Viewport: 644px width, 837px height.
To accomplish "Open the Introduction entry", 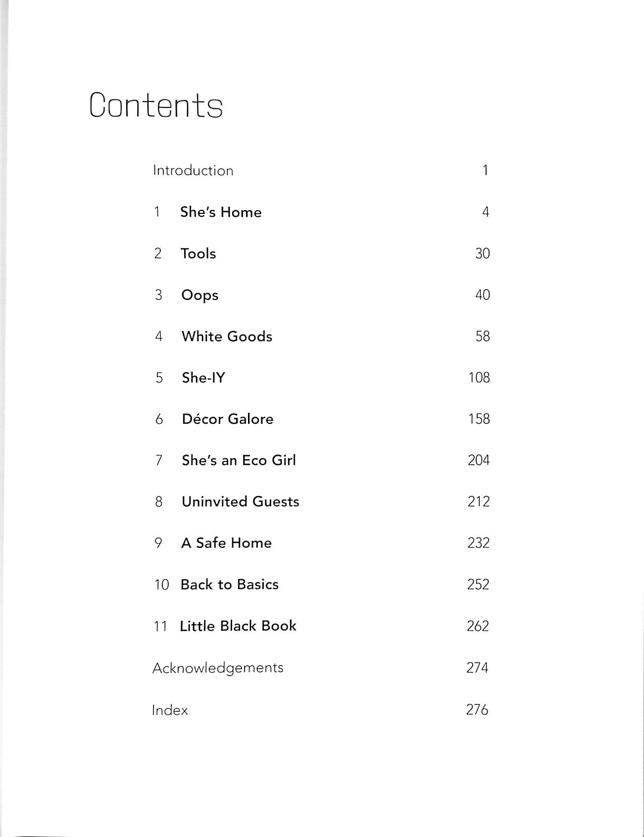I will point(193,171).
